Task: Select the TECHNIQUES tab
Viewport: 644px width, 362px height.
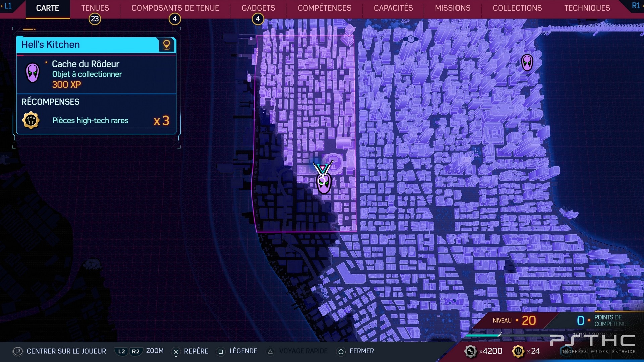Action: (587, 8)
